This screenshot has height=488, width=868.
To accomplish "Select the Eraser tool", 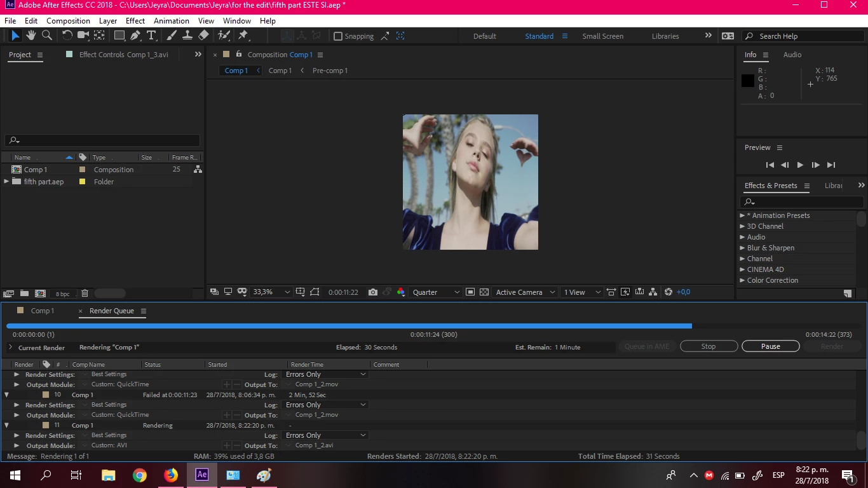I will tap(203, 36).
